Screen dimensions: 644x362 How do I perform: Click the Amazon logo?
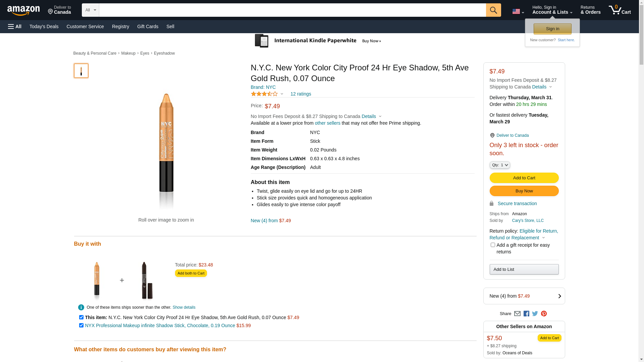point(23,11)
